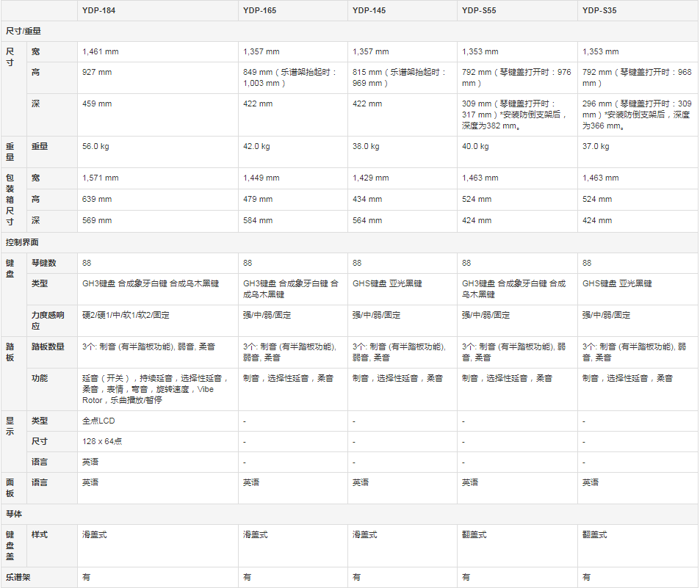Click the 56.0 kg weight cell
Screen dimensions: 700x588
(x=158, y=152)
